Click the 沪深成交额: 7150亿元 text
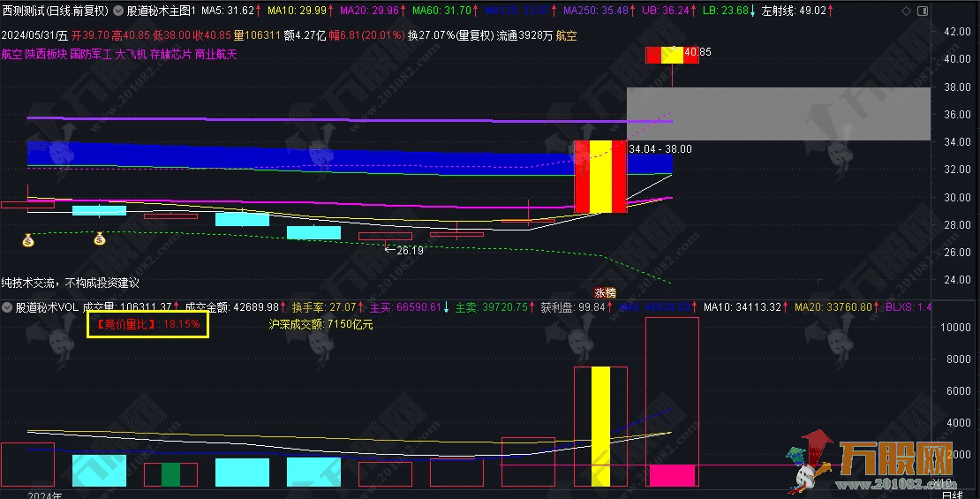Image resolution: width=980 pixels, height=499 pixels. 320,324
